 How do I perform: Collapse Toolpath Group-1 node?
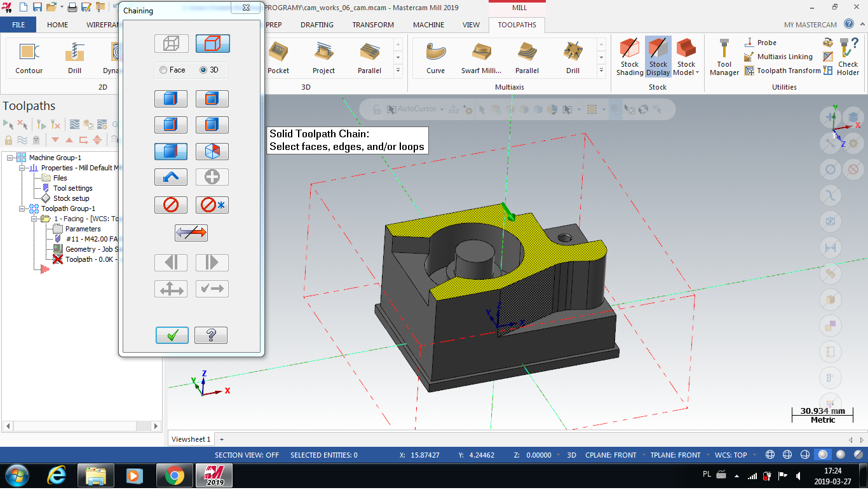pyautogui.click(x=22, y=208)
